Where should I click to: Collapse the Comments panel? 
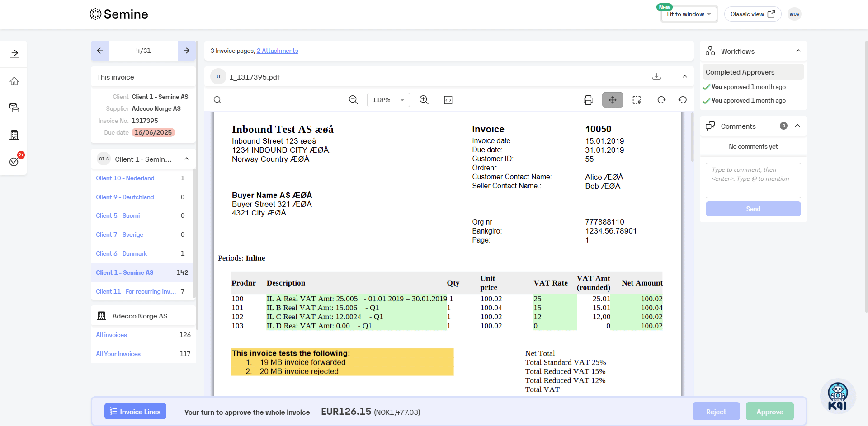pyautogui.click(x=798, y=126)
